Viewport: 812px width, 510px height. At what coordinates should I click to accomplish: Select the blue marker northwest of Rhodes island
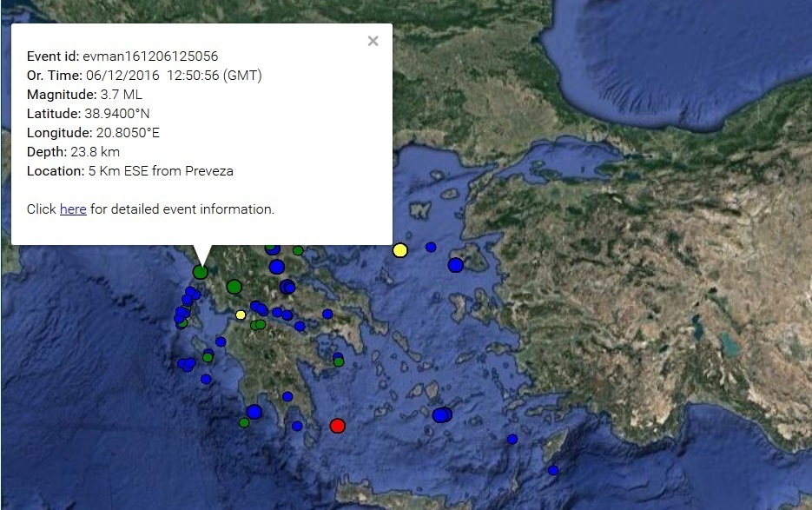[512, 439]
